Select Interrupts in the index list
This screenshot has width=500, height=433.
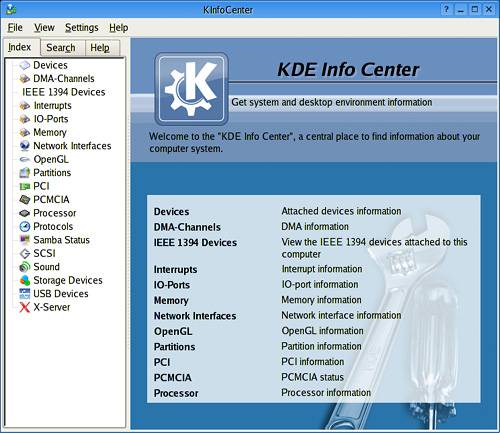coord(52,106)
